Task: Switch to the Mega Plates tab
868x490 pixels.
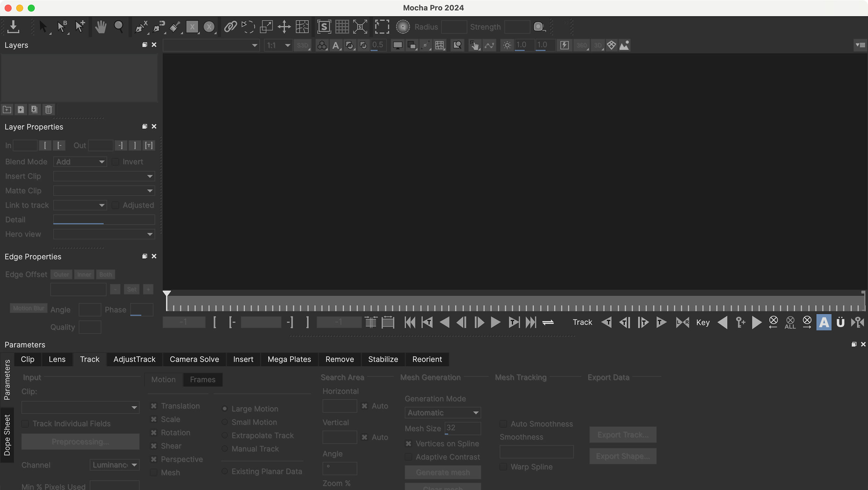Action: pos(289,359)
